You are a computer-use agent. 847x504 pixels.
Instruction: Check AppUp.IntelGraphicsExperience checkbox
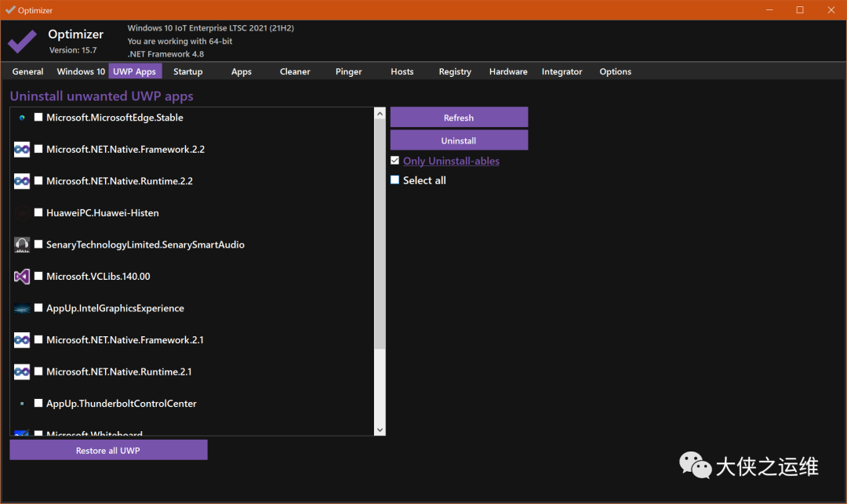[x=38, y=307]
